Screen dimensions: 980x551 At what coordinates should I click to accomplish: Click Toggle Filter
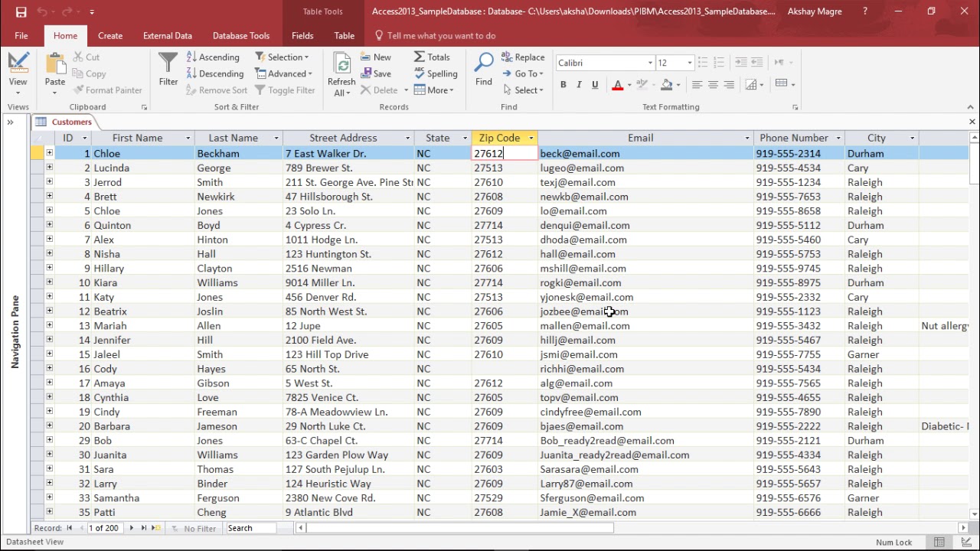285,90
